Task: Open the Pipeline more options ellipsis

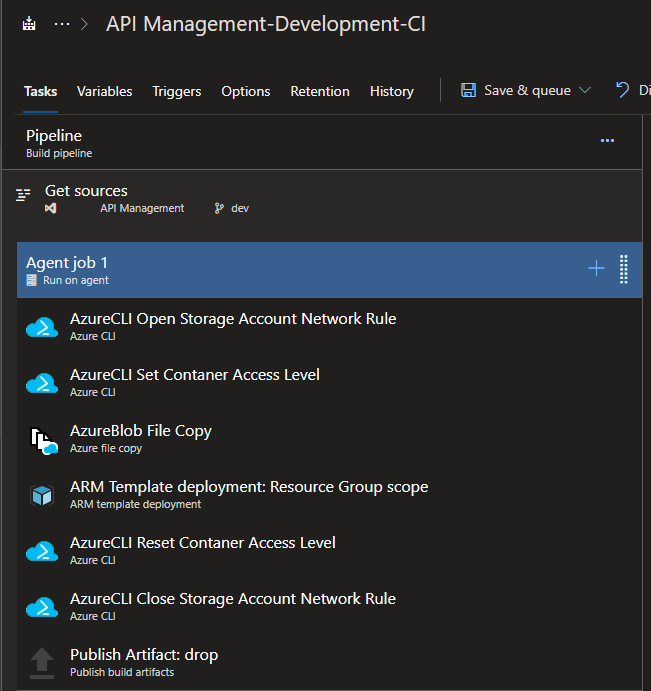Action: 607,141
